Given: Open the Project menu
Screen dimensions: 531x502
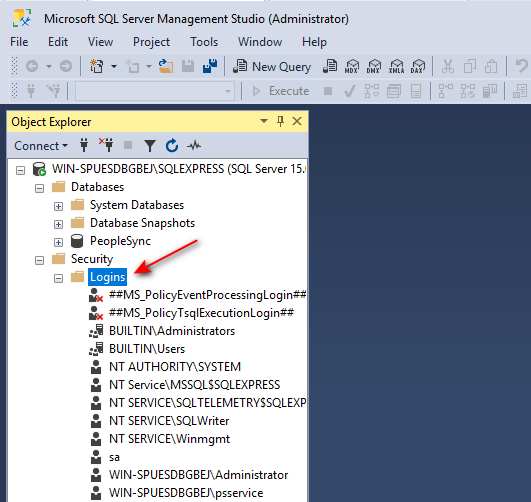Looking at the screenshot, I should [x=151, y=42].
